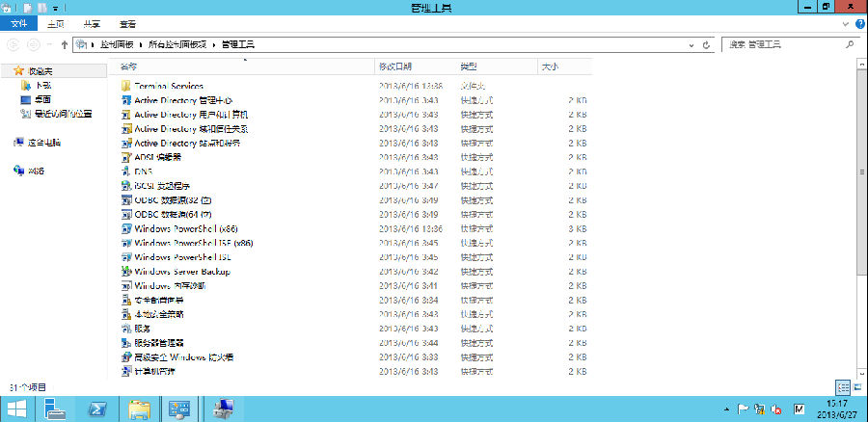Sort by the 类型 column header
This screenshot has width=868, height=422.
[x=498, y=66]
